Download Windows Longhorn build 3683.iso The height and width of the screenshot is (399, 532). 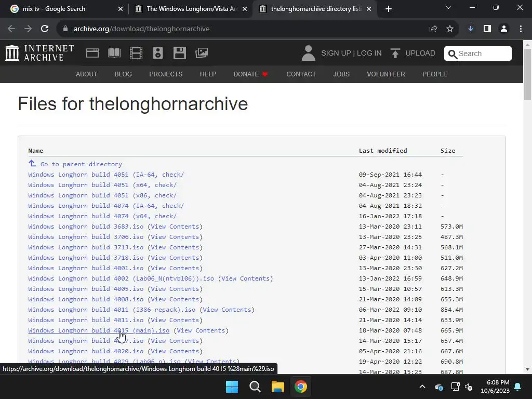click(86, 227)
